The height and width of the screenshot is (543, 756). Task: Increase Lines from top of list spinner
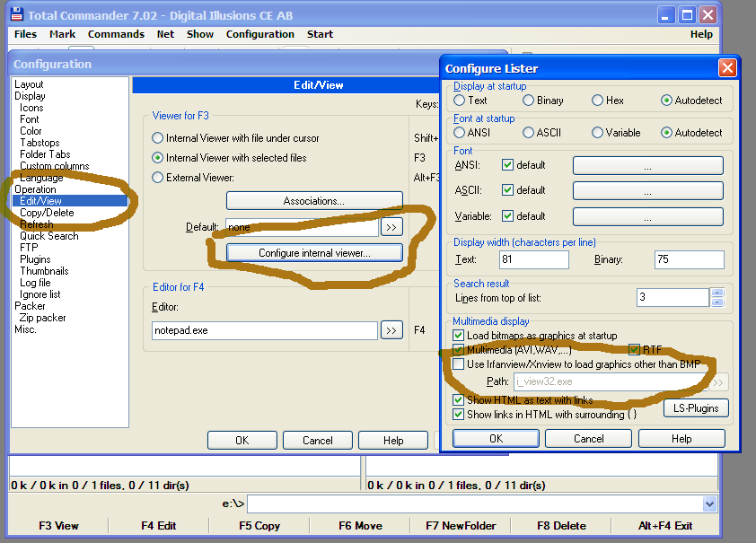coord(717,293)
